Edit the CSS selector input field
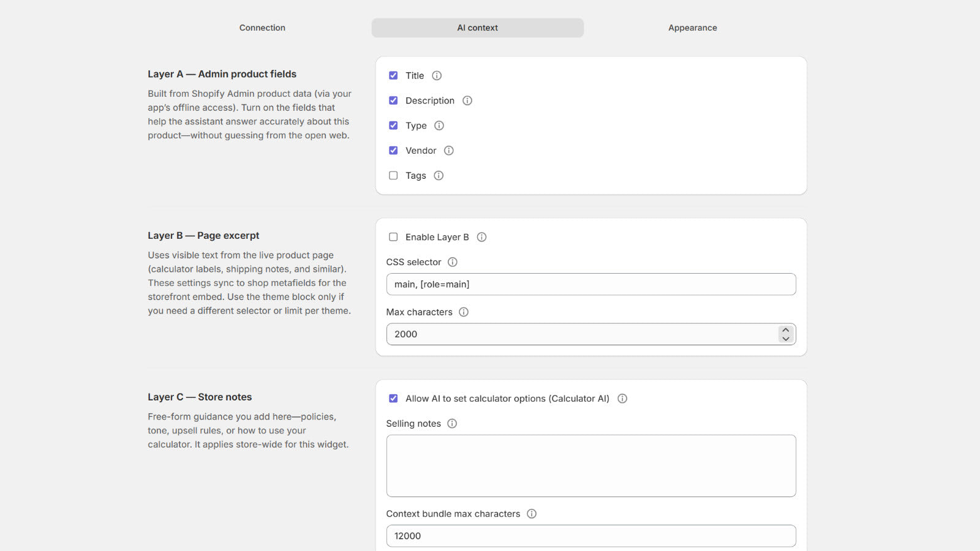Screen dimensions: 980x551 (x=590, y=284)
